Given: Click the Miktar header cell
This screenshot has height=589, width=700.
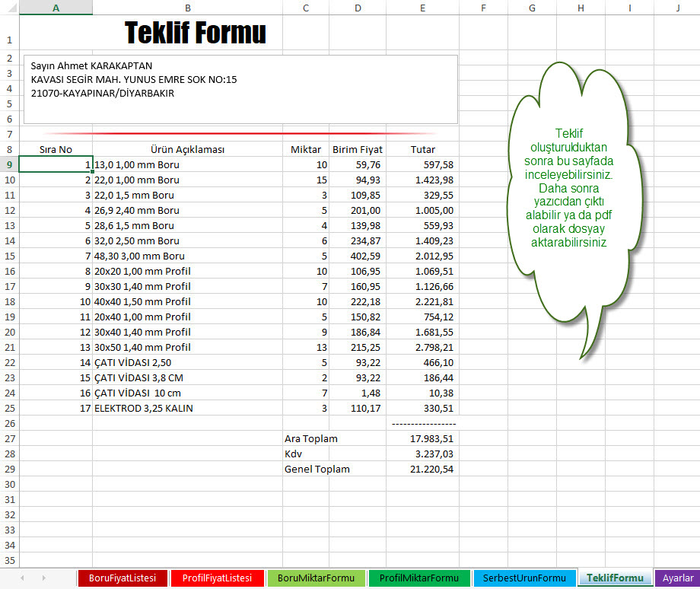Looking at the screenshot, I should 306,149.
